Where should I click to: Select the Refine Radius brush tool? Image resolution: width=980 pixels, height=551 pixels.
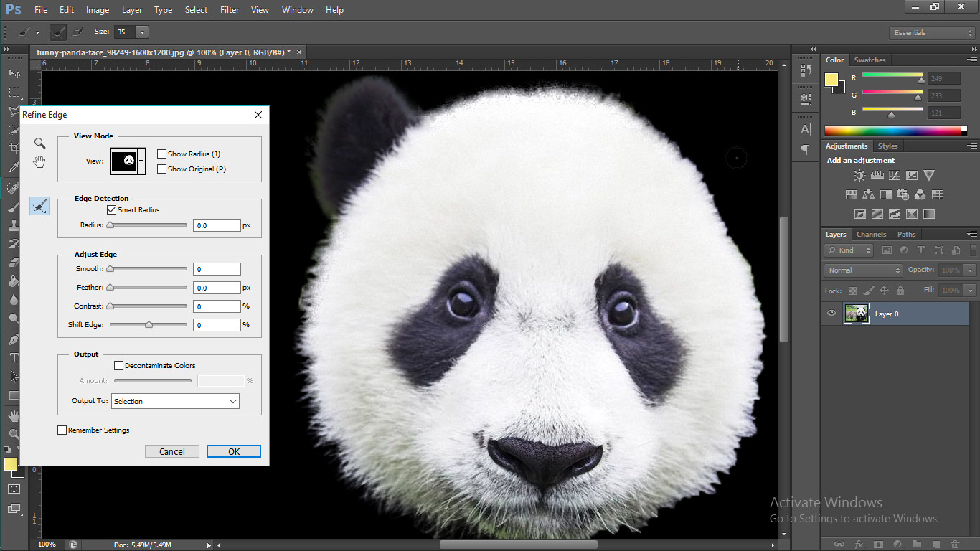pos(39,207)
